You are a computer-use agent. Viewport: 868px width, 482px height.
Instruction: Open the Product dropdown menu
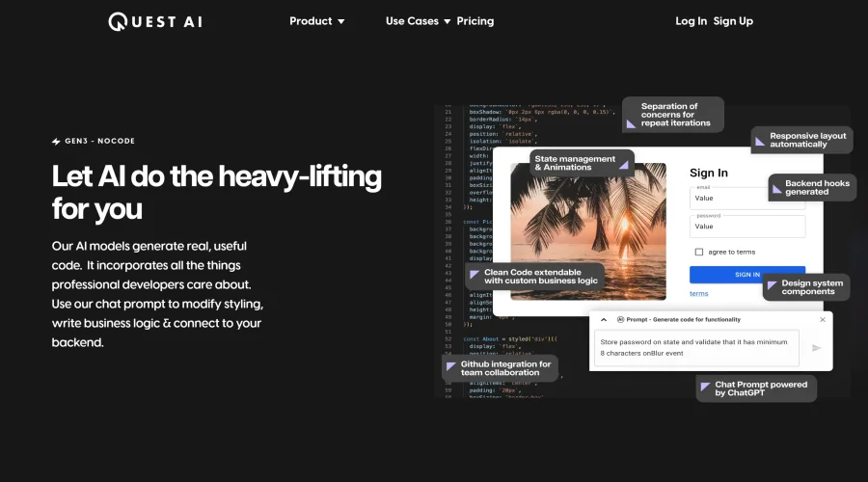click(316, 21)
